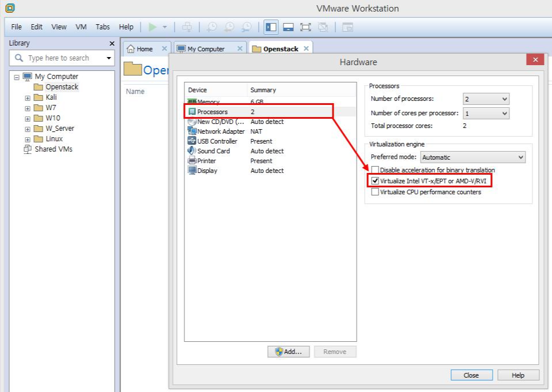Select the Printer device icon
The width and height of the screenshot is (552, 392).
click(192, 161)
